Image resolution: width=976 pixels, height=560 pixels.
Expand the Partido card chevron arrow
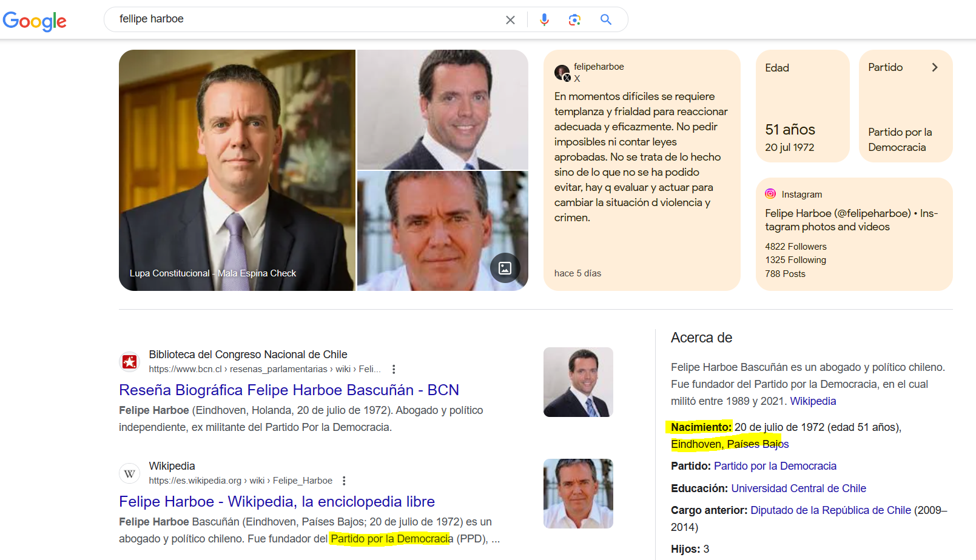click(935, 67)
